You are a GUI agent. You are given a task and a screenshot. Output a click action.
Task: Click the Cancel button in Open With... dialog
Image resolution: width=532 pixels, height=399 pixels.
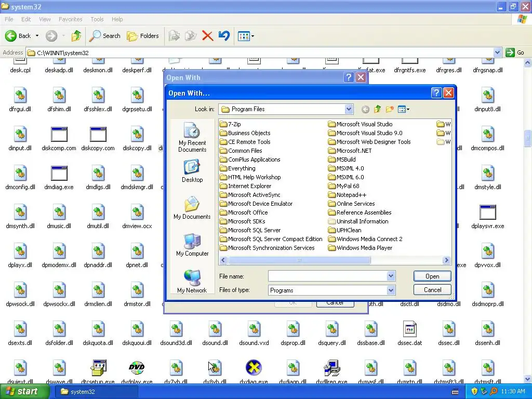[432, 290]
